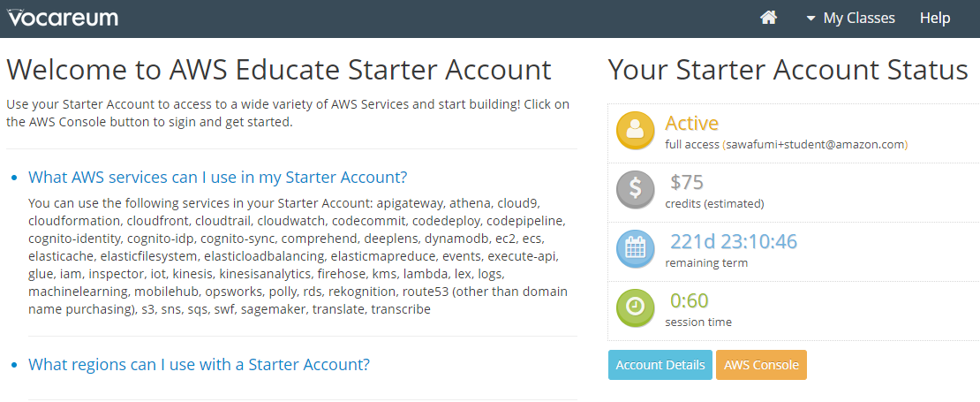Click the green clock session time icon
Image resolution: width=980 pixels, height=402 pixels.
tap(635, 307)
